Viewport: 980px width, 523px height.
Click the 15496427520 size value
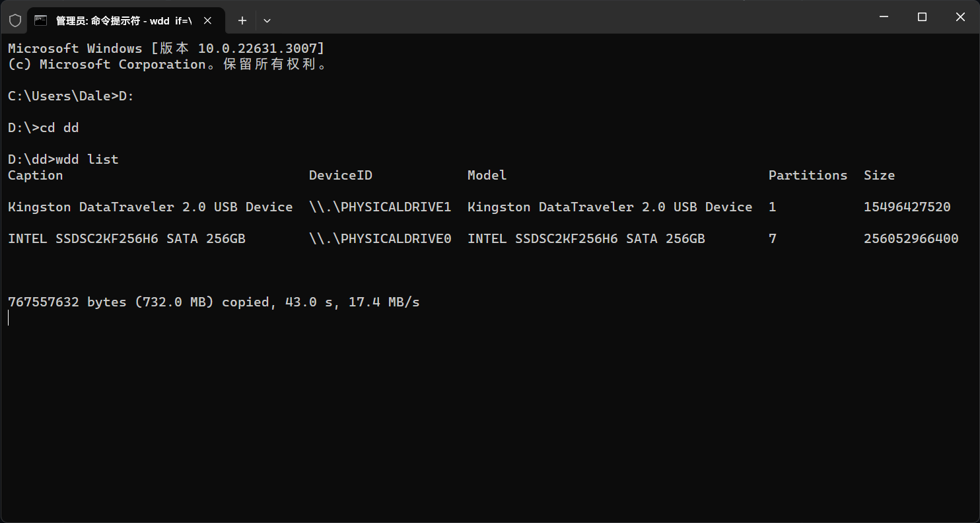[907, 207]
